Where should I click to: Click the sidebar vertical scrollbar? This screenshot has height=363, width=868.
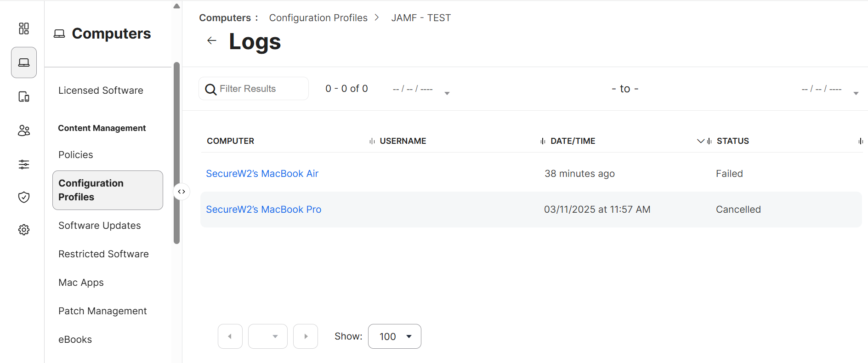click(176, 152)
